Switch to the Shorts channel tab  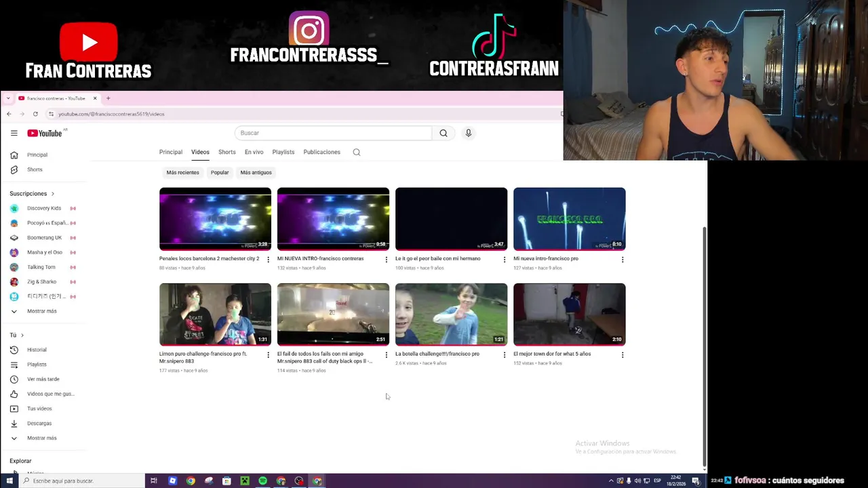pos(227,152)
